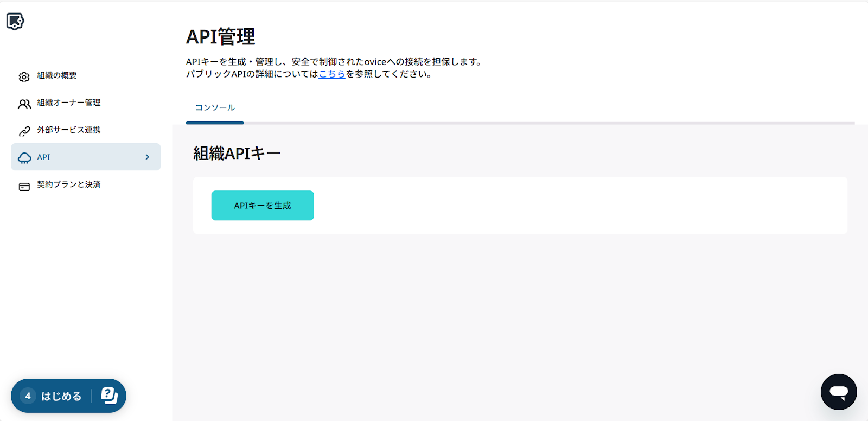Expand the API menu chevron arrow

pyautogui.click(x=147, y=157)
